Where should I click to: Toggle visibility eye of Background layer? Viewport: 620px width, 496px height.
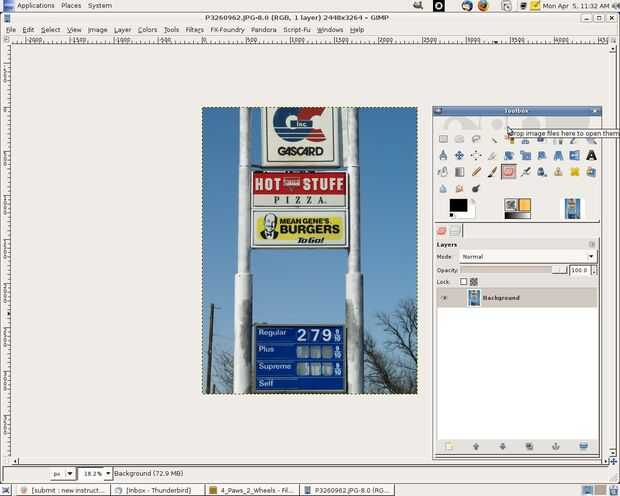[x=444, y=298]
